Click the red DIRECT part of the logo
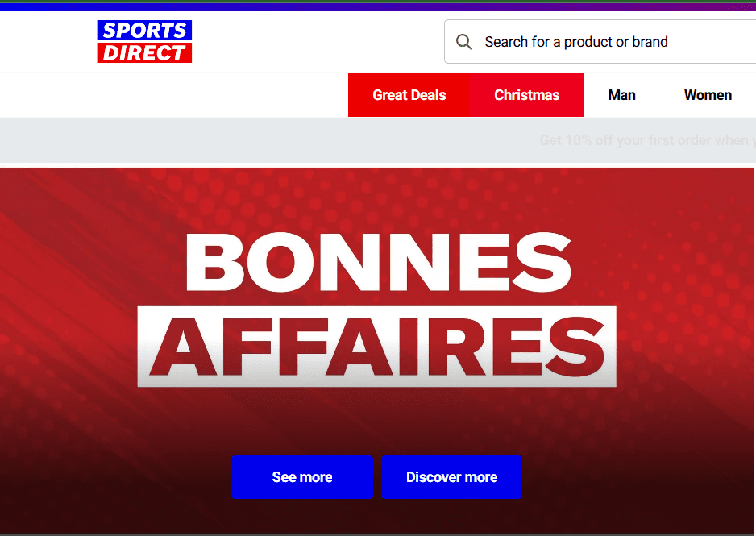 144,52
